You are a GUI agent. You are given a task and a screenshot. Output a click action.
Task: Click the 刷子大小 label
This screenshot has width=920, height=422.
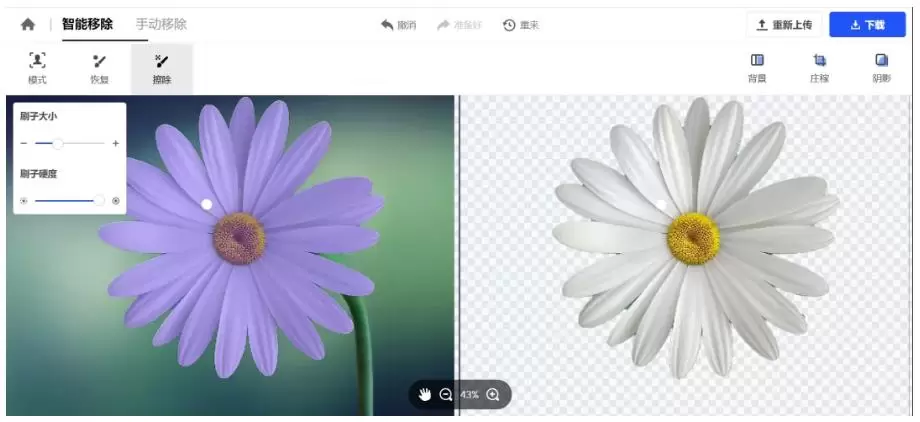[x=38, y=116]
